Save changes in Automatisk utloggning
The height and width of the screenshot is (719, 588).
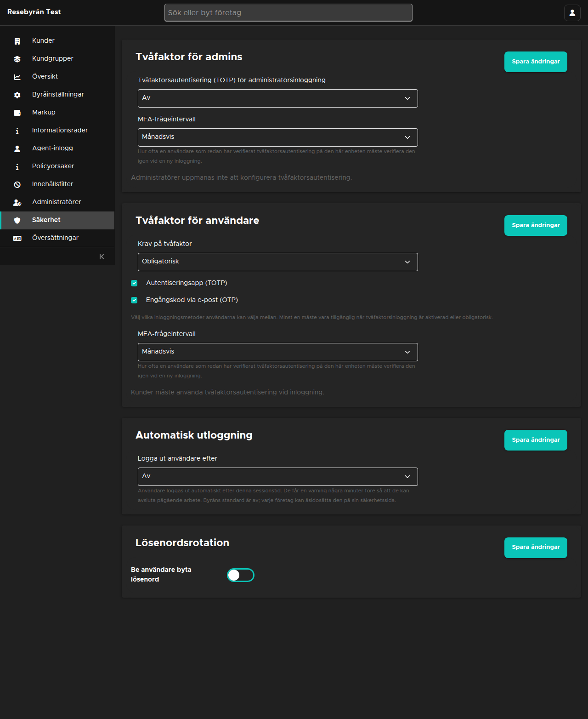click(x=536, y=440)
